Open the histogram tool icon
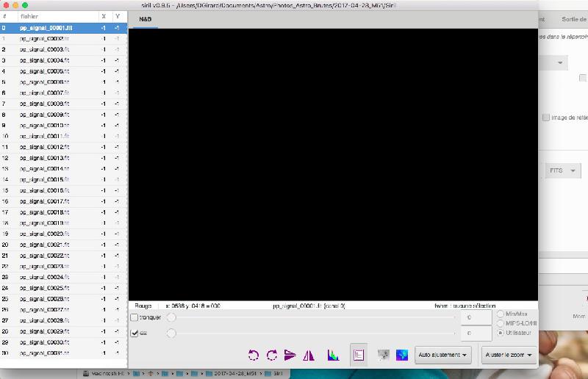The height and width of the screenshot is (379, 588). coord(333,355)
